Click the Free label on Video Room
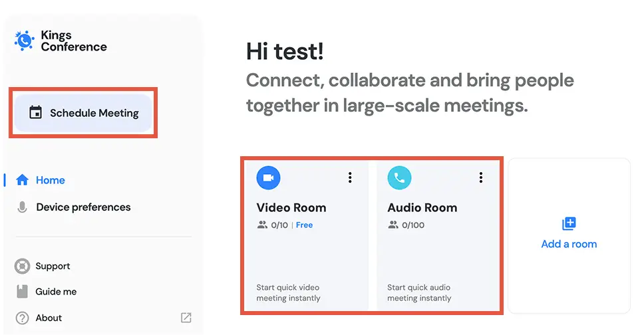Image resolution: width=644 pixels, height=335 pixels. [x=304, y=225]
